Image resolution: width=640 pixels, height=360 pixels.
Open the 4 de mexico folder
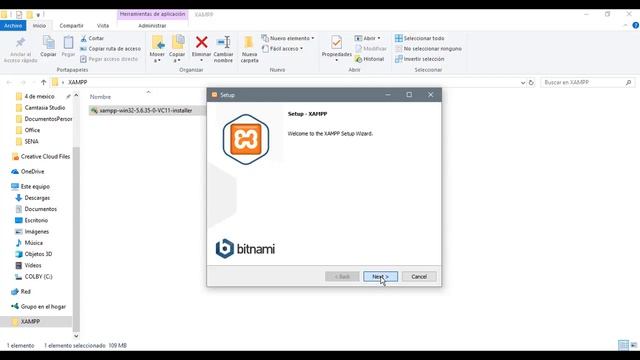click(x=39, y=96)
